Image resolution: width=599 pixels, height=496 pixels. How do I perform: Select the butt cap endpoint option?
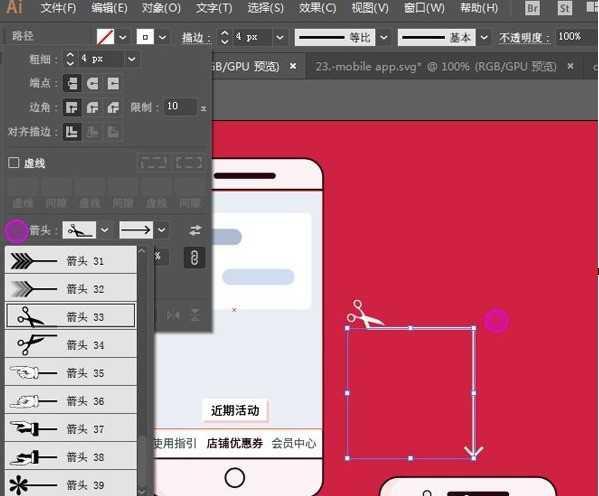[x=72, y=83]
